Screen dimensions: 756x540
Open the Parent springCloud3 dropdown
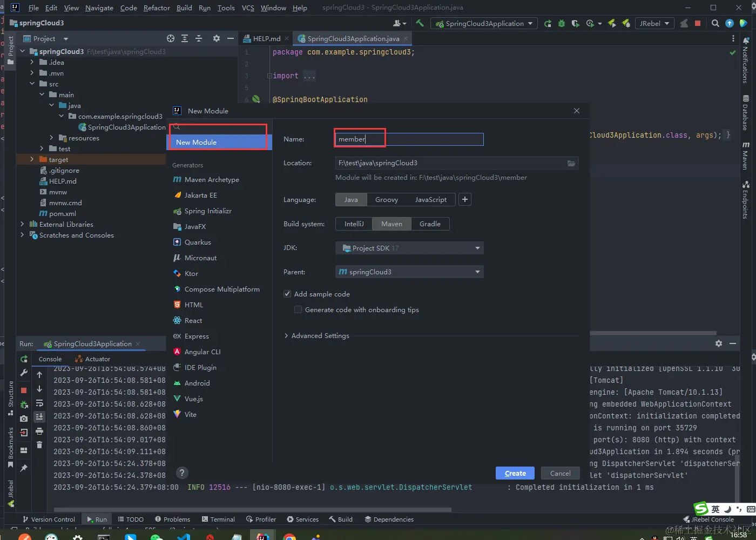tap(409, 272)
